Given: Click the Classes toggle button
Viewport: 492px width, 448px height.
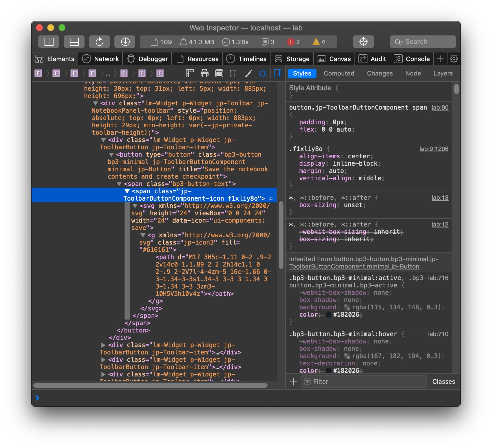Looking at the screenshot, I should [444, 382].
